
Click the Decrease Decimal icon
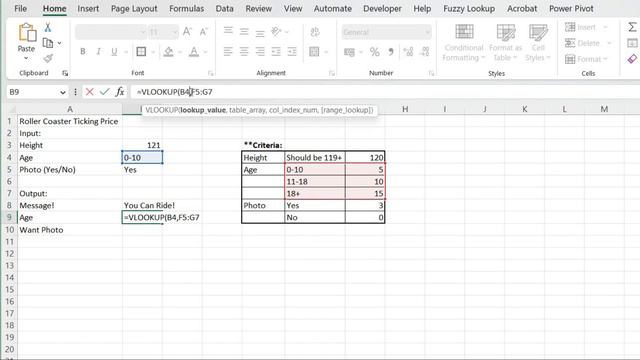click(x=425, y=51)
